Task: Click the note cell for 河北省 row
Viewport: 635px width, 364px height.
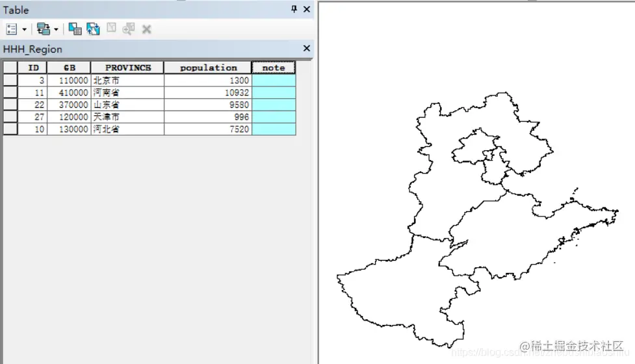Action: tap(274, 129)
